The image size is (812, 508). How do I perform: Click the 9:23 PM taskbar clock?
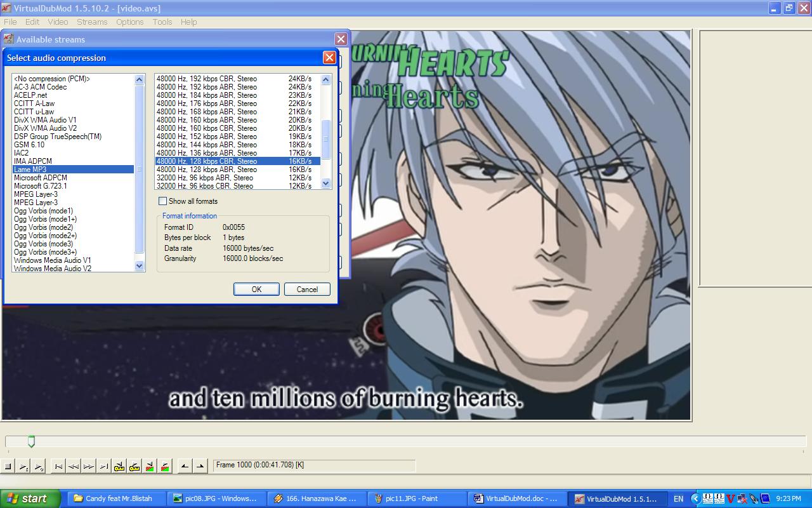pyautogui.click(x=789, y=498)
